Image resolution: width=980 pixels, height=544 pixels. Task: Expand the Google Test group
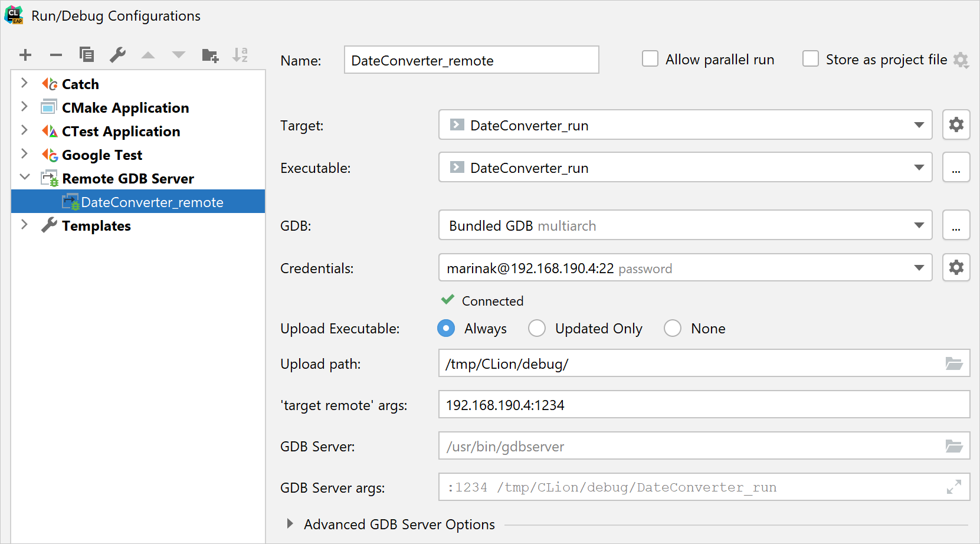click(24, 153)
